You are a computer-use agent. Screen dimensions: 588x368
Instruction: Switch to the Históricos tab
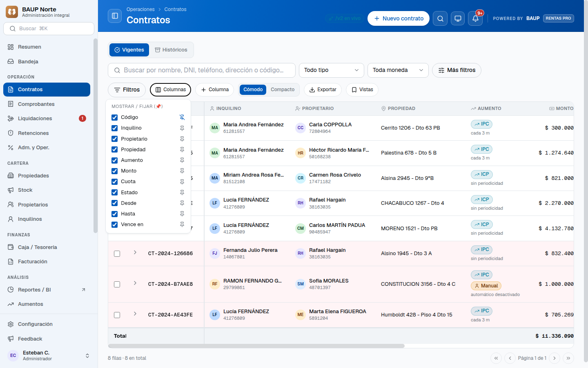click(171, 50)
